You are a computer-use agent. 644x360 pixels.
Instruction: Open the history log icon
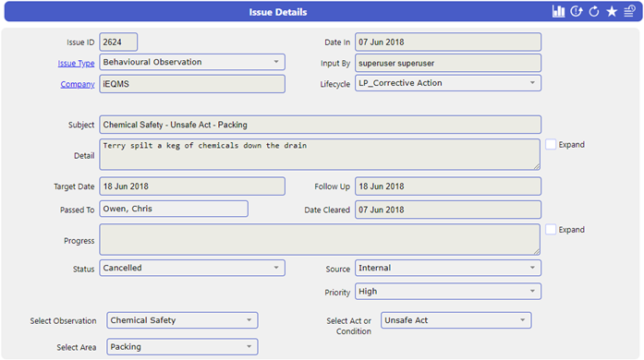(629, 11)
